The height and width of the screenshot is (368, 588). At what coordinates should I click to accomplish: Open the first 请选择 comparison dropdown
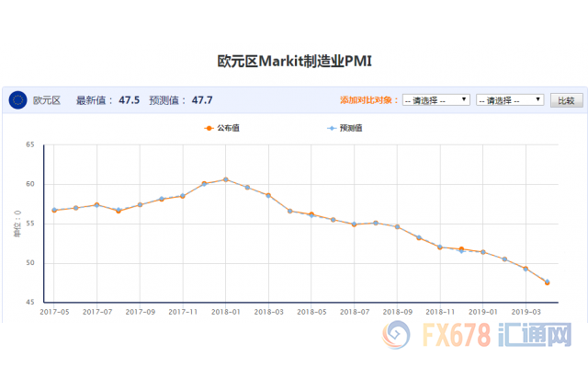pos(436,100)
